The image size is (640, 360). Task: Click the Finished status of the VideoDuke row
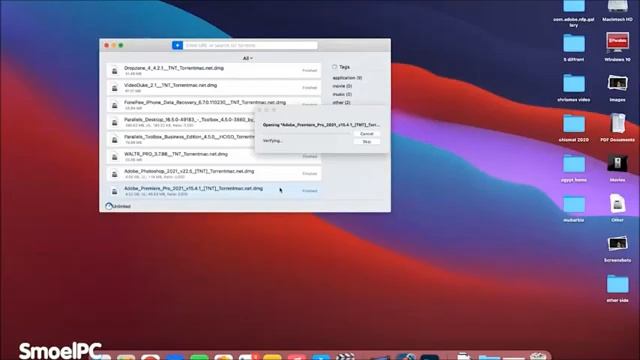pyautogui.click(x=309, y=88)
